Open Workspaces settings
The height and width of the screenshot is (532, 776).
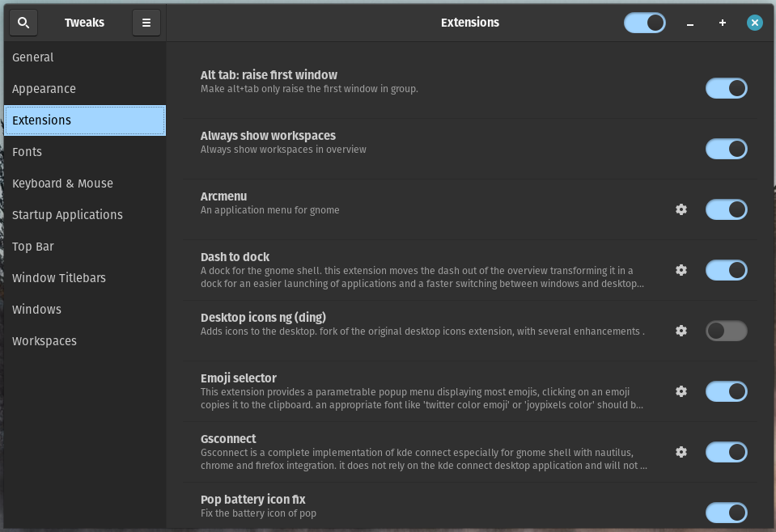(85, 341)
